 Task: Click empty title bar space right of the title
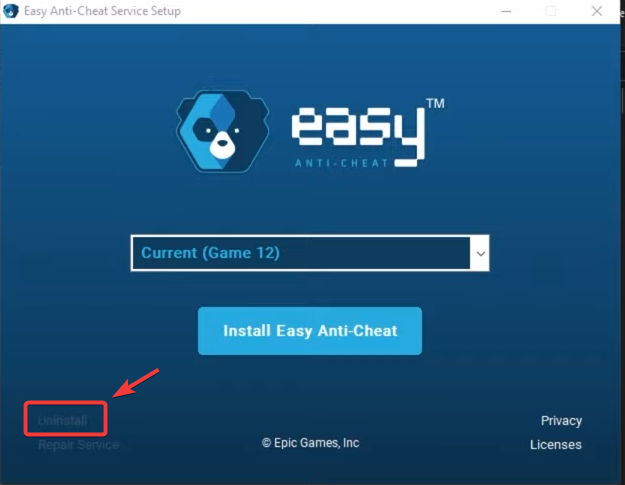[x=339, y=11]
